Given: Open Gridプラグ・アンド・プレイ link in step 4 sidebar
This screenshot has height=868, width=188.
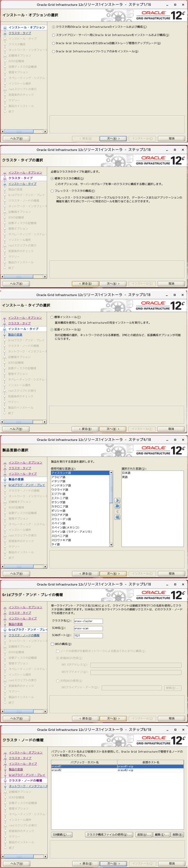Looking at the screenshot, I should [27, 485].
